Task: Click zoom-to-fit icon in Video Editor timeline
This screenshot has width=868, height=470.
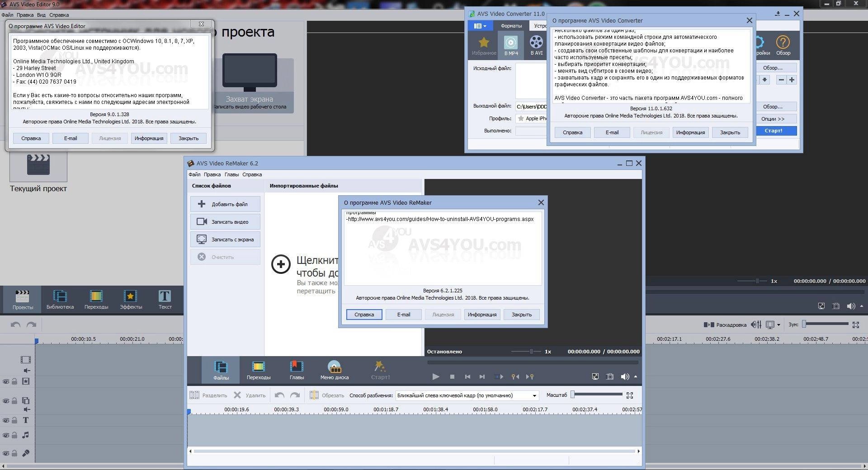Action: tap(855, 324)
